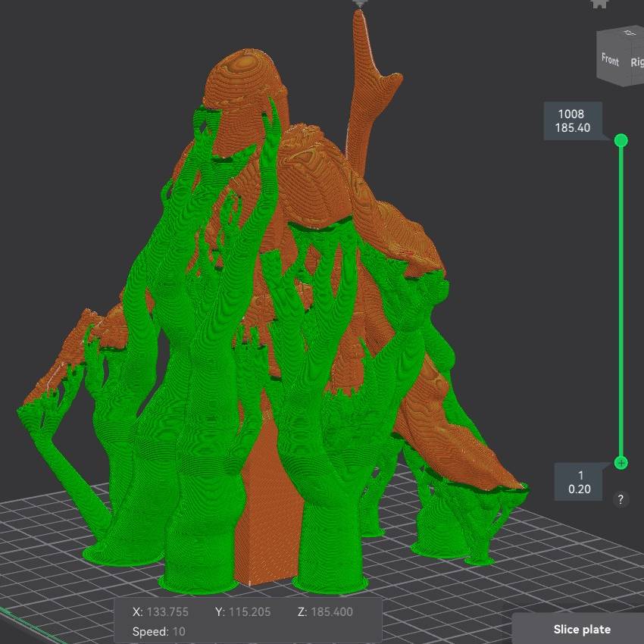Click the X: 133.755 coordinate readout
Viewport: 644px width, 644px height.
click(x=160, y=612)
